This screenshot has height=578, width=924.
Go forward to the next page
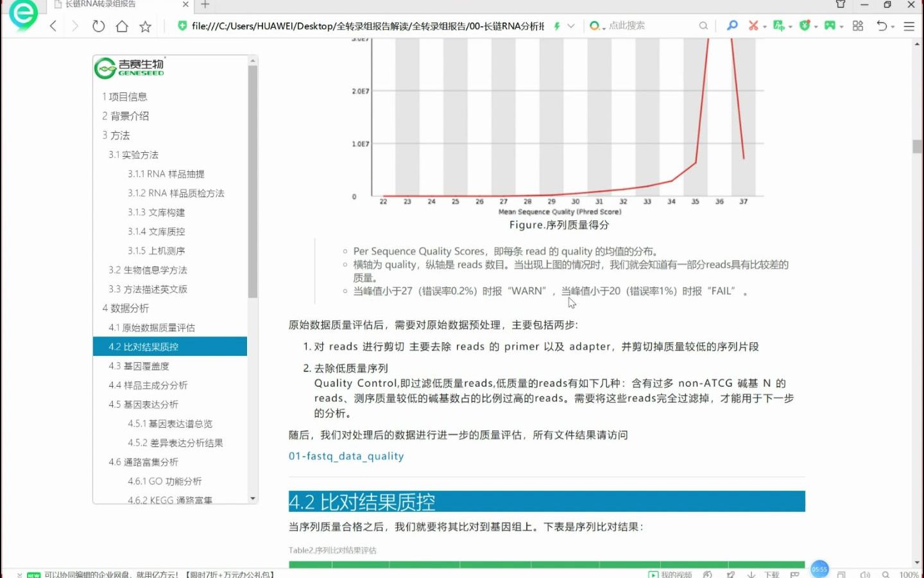[x=75, y=26]
